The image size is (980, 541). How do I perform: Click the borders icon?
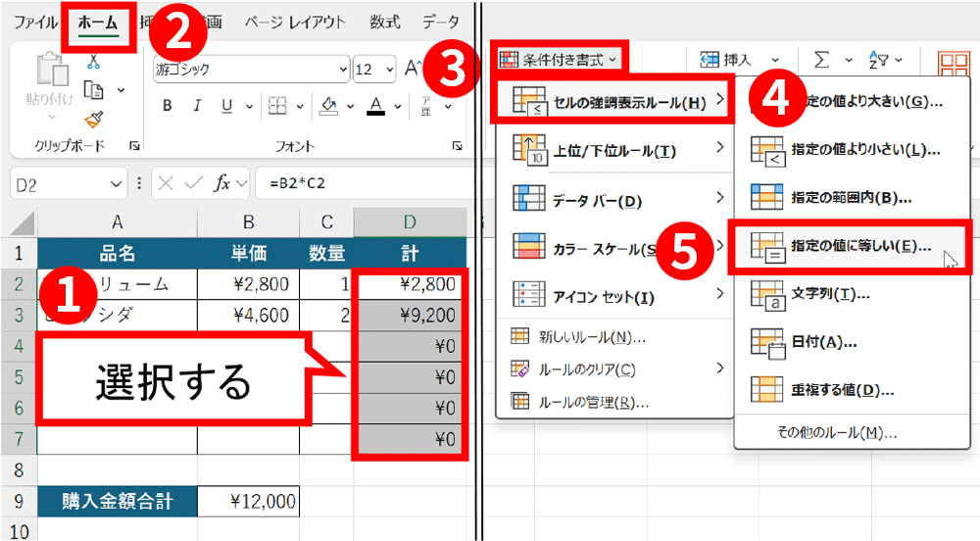click(277, 106)
